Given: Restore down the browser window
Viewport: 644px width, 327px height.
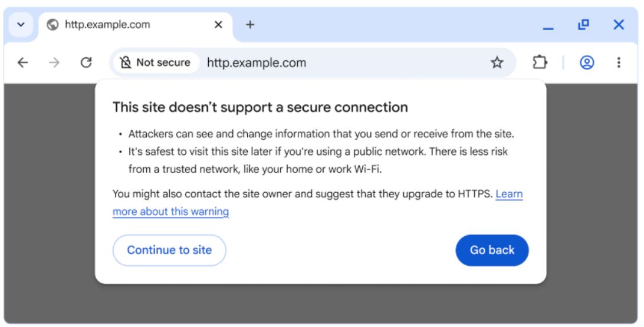Looking at the screenshot, I should [x=583, y=25].
